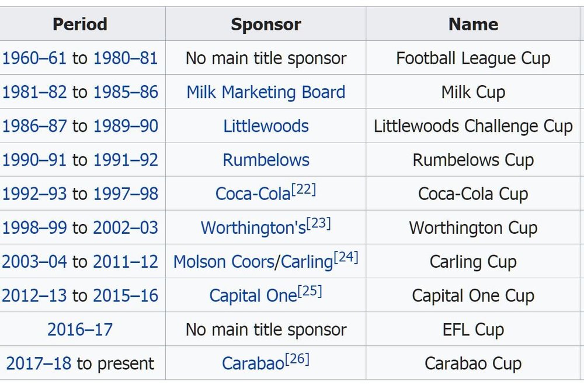Open the Coca-Cola sponsor link

pos(253,194)
